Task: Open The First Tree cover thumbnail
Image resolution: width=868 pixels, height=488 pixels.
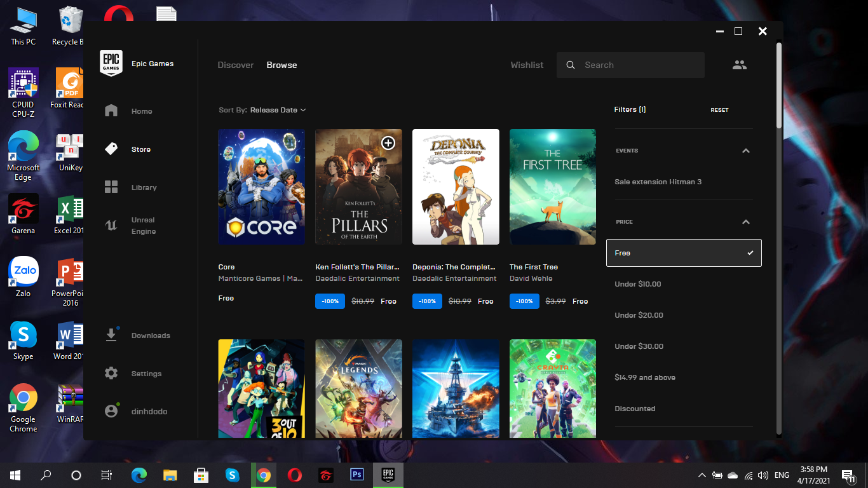Action: [553, 187]
